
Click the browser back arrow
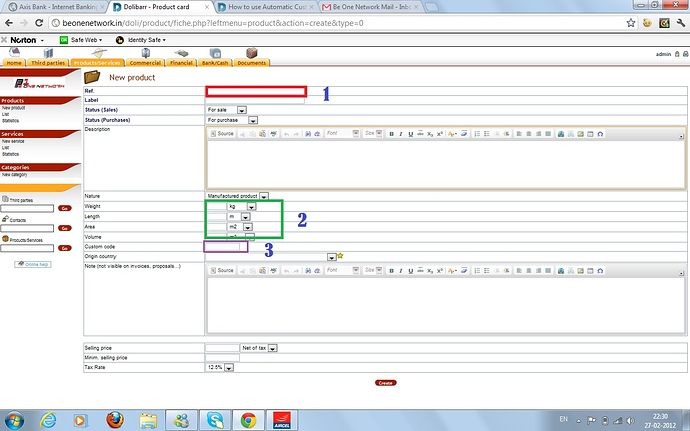(x=11, y=22)
